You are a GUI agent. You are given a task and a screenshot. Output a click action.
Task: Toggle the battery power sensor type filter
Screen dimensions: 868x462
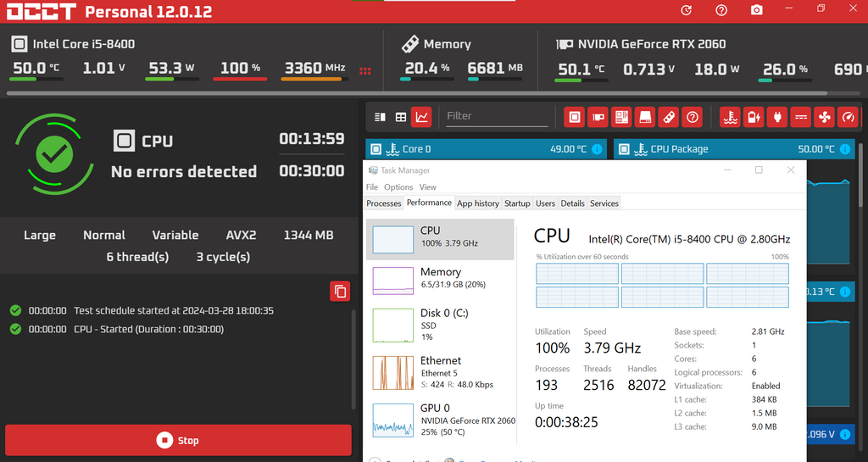pyautogui.click(x=754, y=117)
